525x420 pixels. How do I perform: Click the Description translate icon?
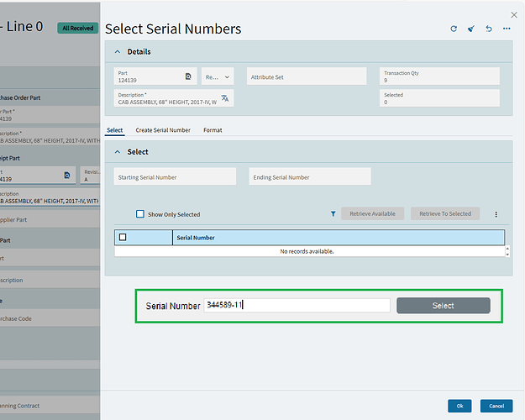[224, 98]
